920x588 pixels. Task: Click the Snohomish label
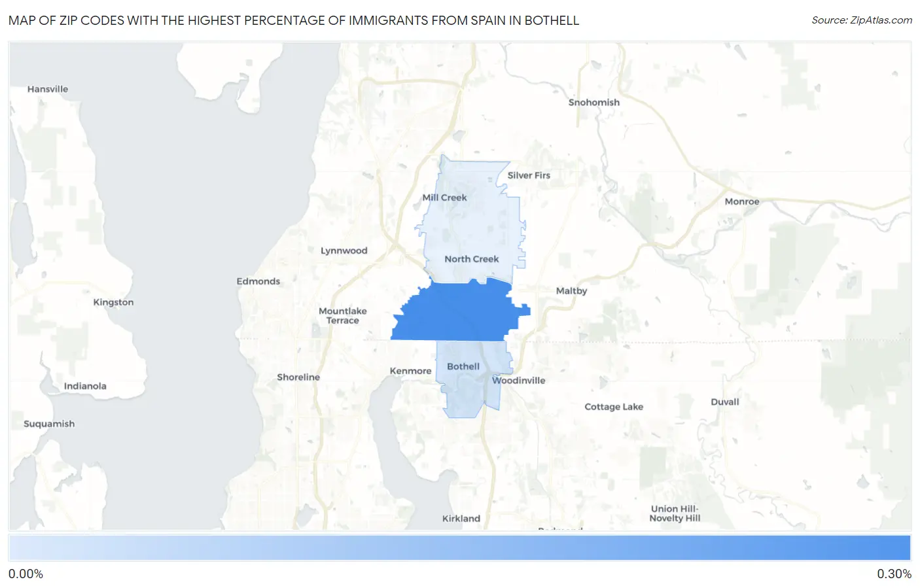point(594,103)
